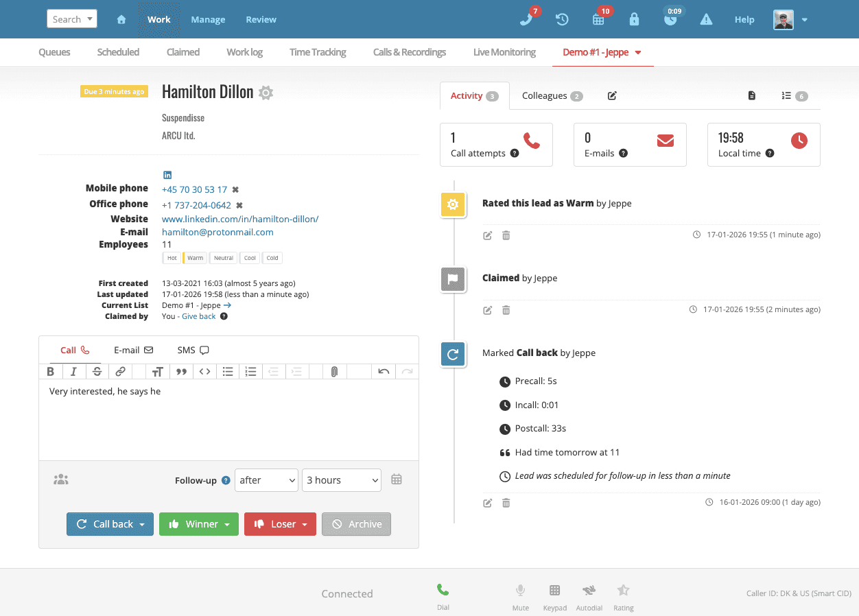This screenshot has width=859, height=616.
Task: Click the green Dial icon
Action: pos(443,589)
